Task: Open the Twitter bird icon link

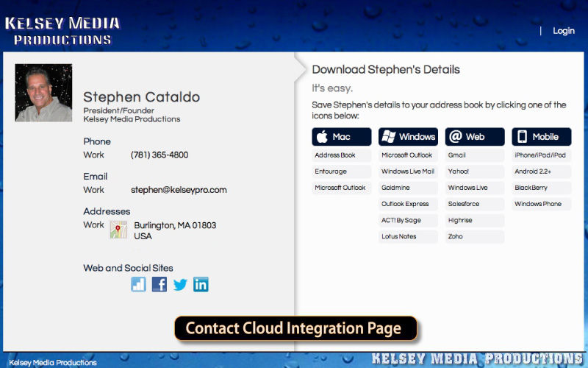Action: coord(180,285)
